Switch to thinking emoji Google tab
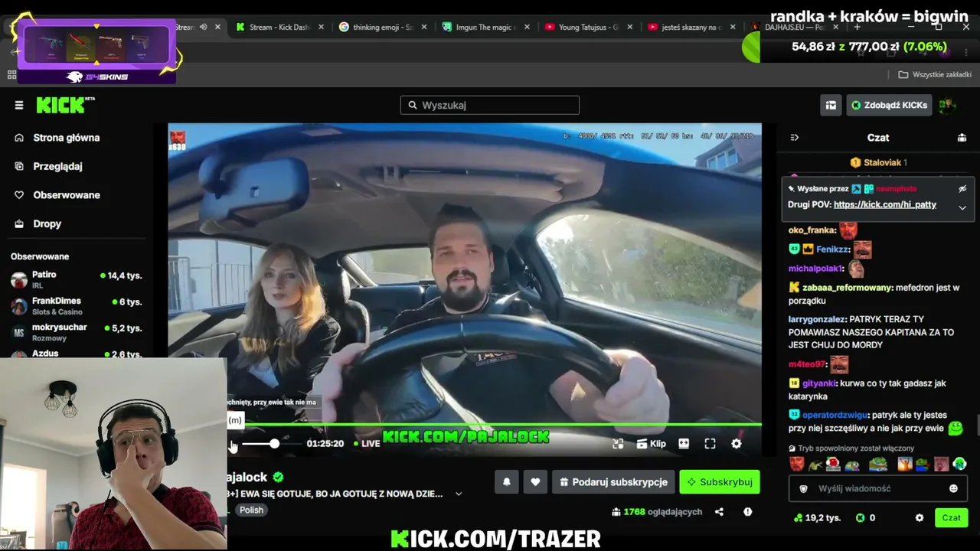This screenshot has width=980, height=551. pos(383,28)
